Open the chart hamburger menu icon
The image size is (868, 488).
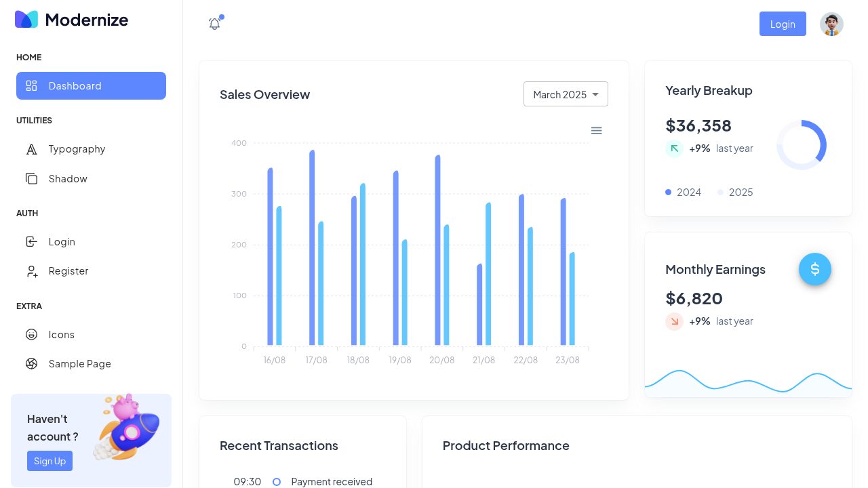click(x=596, y=130)
